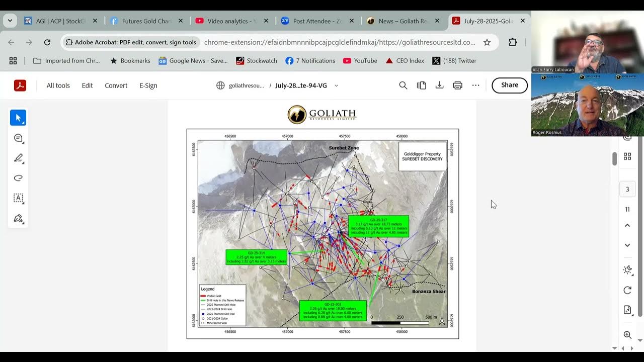Activate the Add text box tool
The width and height of the screenshot is (644, 362).
point(18,198)
